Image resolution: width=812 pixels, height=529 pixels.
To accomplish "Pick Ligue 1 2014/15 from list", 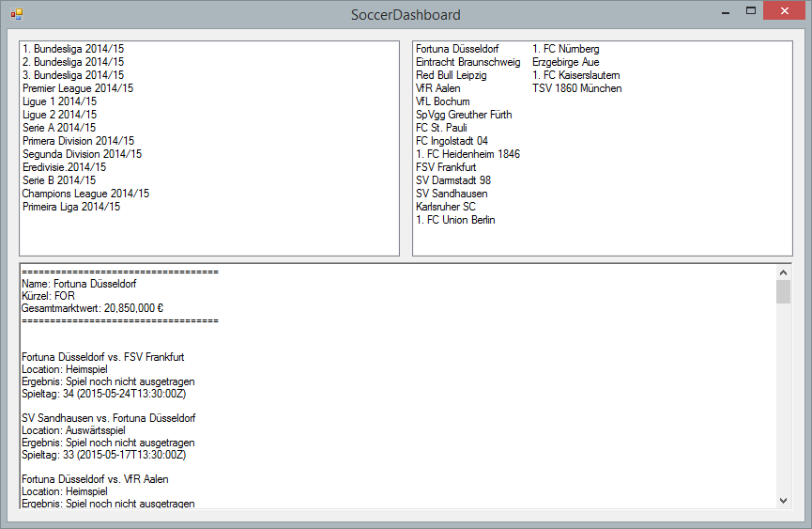I will pyautogui.click(x=59, y=101).
